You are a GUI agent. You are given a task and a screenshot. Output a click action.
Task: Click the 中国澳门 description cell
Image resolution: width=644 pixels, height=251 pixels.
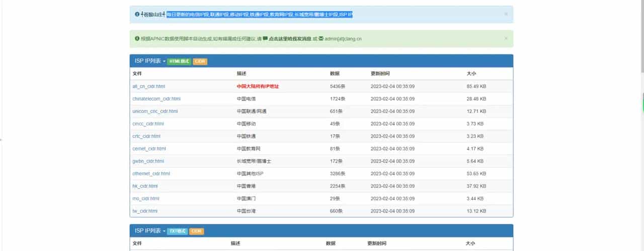(x=246, y=199)
